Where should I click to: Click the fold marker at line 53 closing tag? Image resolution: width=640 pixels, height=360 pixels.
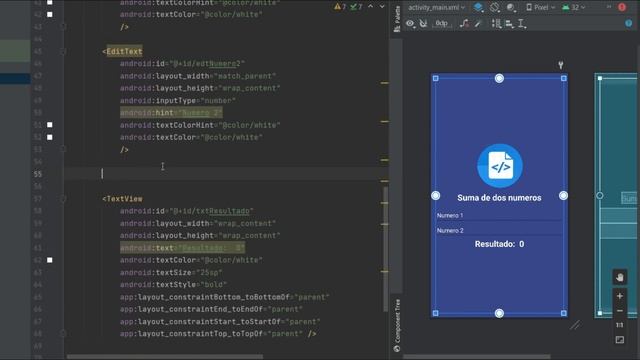[x=63, y=149]
